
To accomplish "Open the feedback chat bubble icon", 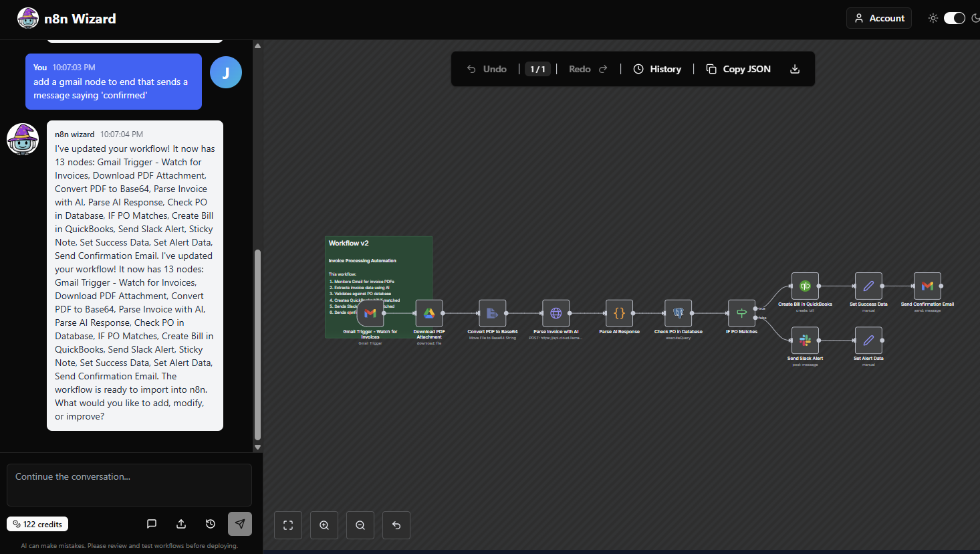I will pos(152,524).
